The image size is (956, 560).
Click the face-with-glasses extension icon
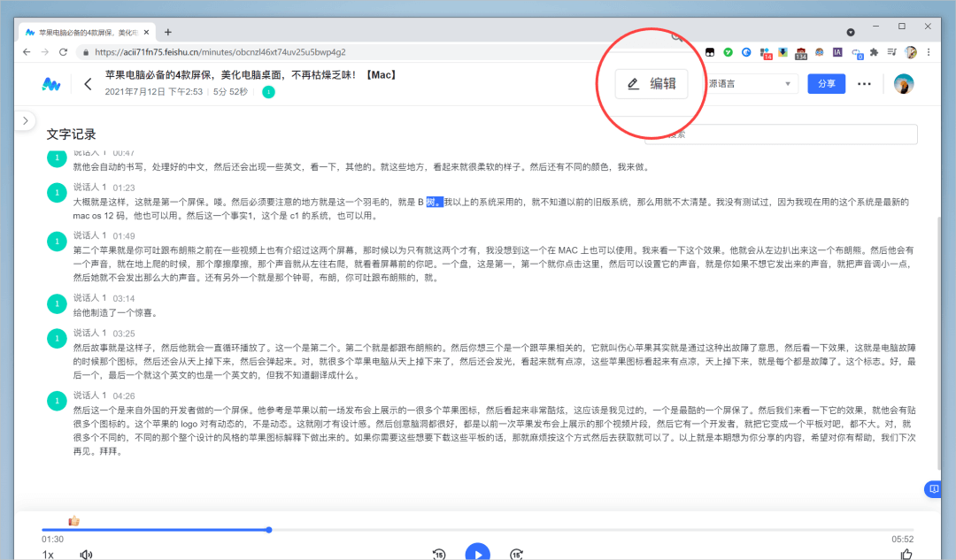pos(820,52)
